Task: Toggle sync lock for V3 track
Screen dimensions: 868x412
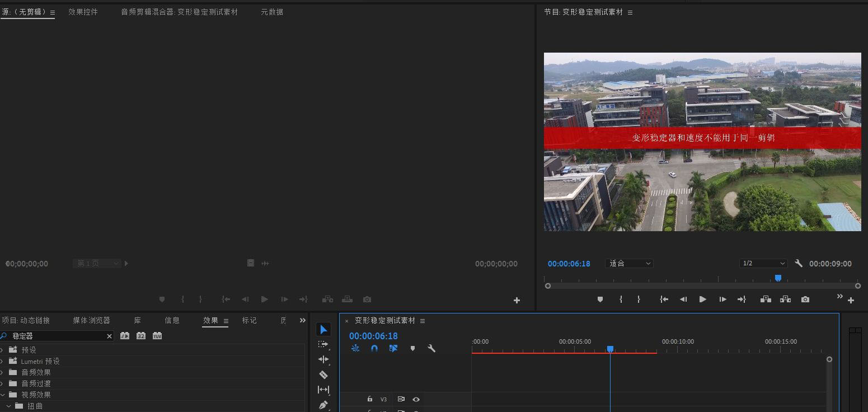Action: pyautogui.click(x=401, y=399)
